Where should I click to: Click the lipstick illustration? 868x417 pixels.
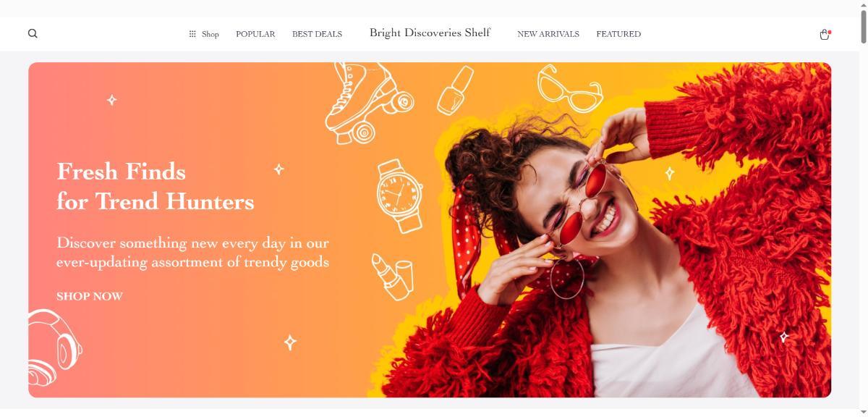392,276
